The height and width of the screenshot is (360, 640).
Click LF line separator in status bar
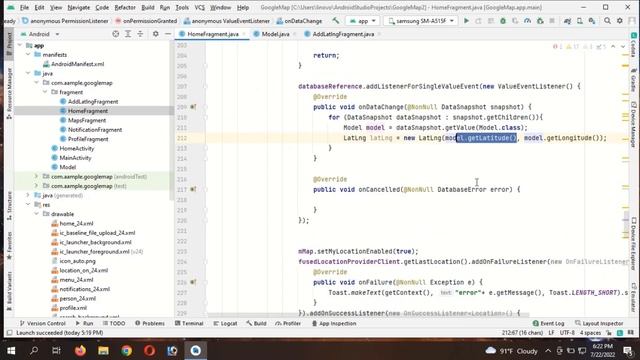coord(551,333)
